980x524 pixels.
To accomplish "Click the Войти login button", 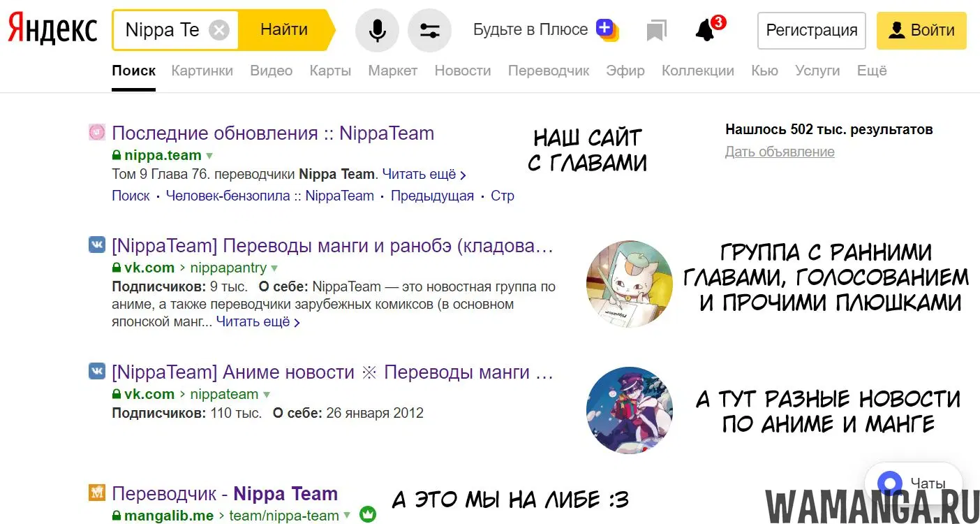I will tap(921, 30).
